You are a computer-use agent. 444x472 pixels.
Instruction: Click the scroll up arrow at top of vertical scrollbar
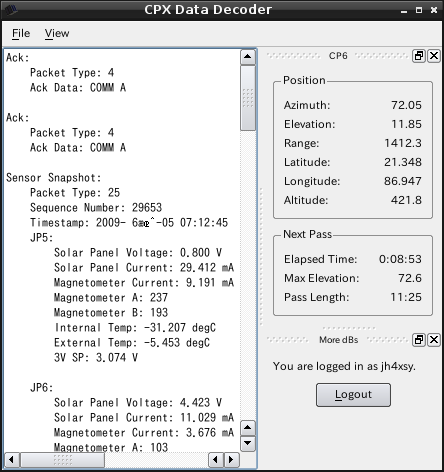pyautogui.click(x=248, y=57)
